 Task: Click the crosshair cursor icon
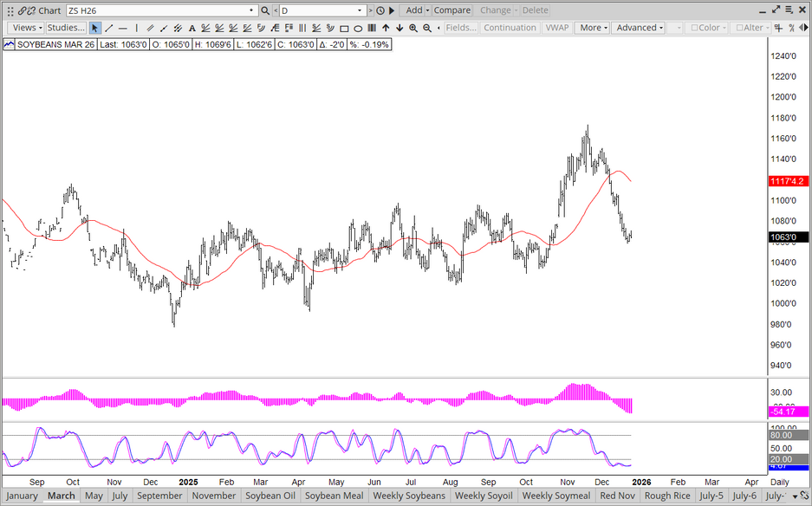pos(778,28)
